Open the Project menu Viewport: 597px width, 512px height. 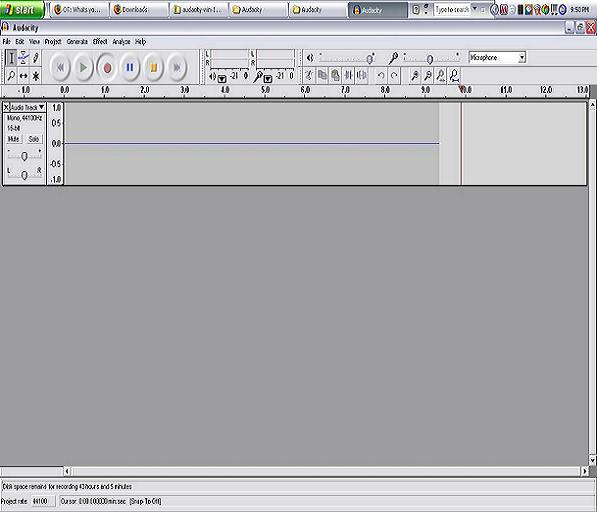53,41
